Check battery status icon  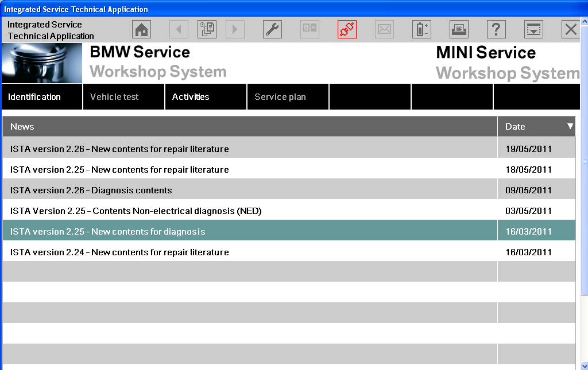pos(421,29)
